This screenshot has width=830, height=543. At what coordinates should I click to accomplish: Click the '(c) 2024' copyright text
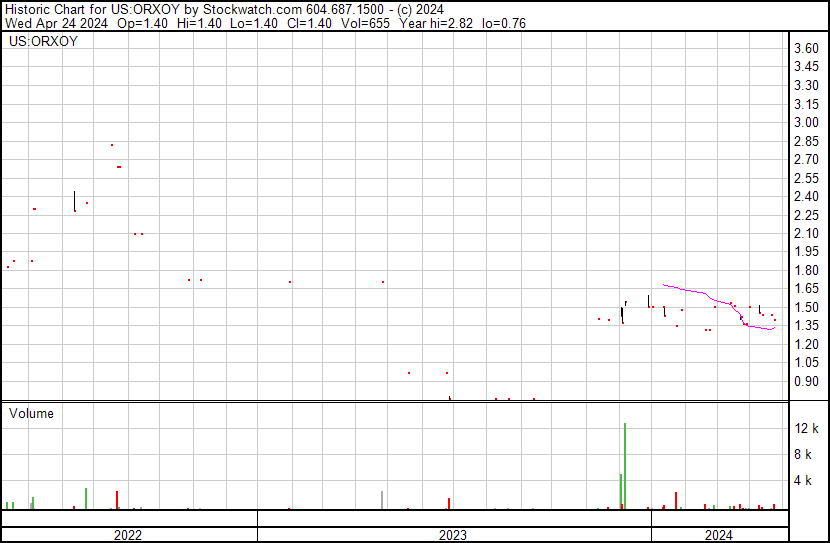(420, 10)
